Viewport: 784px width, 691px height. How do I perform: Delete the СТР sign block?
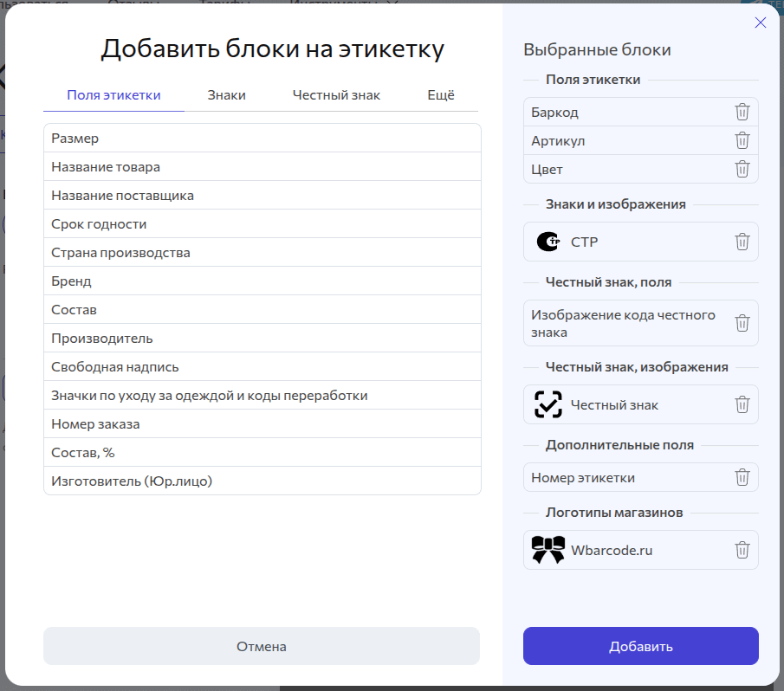click(x=742, y=242)
